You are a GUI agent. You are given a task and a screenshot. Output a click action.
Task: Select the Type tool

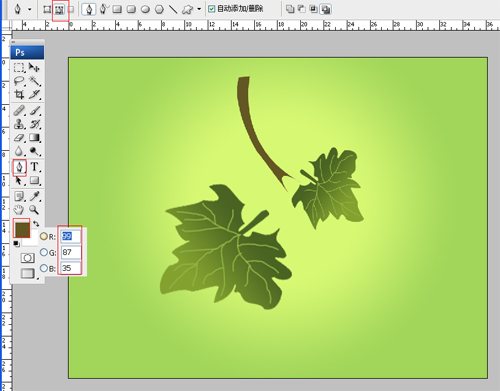coord(35,167)
